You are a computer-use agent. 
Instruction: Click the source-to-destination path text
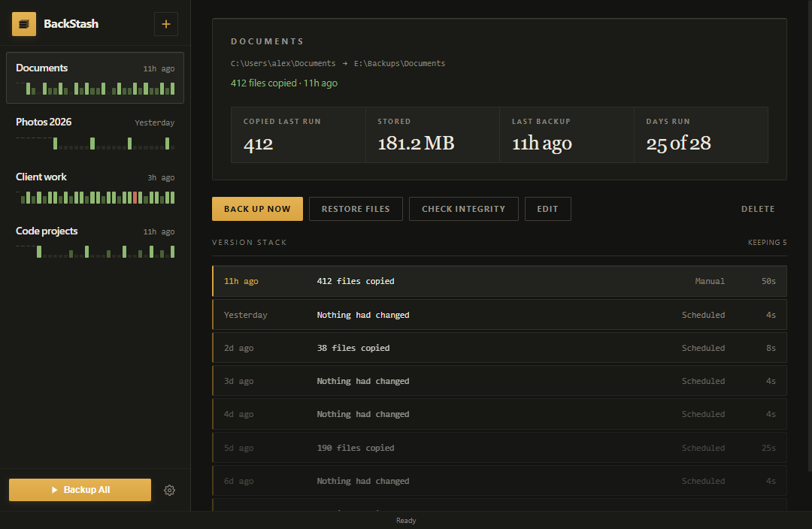point(338,63)
